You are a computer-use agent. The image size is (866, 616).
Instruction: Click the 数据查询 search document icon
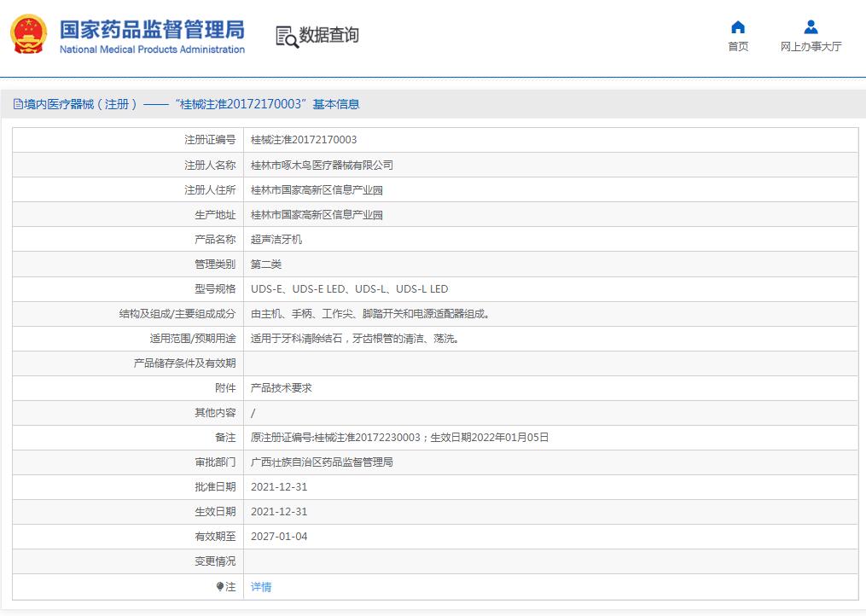click(288, 37)
